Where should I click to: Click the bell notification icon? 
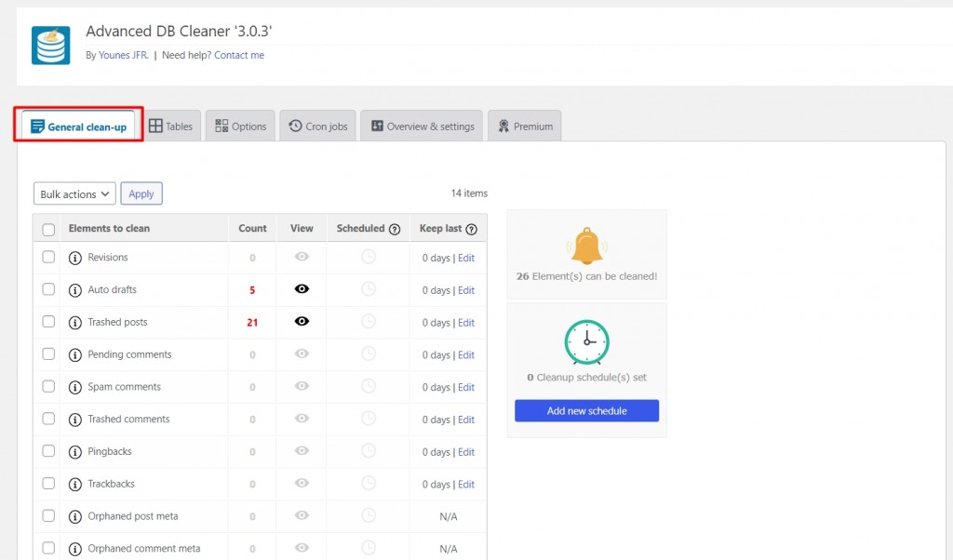586,246
